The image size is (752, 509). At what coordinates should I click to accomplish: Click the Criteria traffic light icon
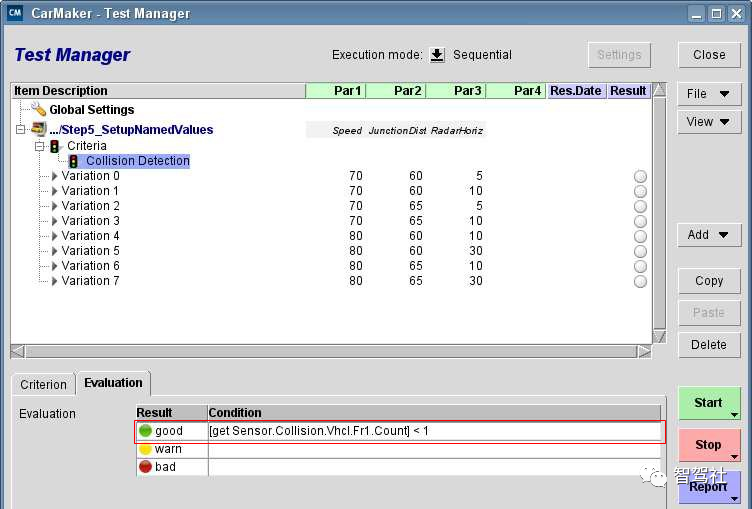pyautogui.click(x=54, y=146)
